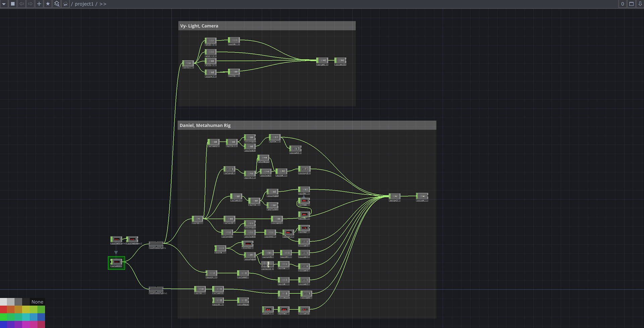This screenshot has height=328, width=644.
Task: Select the audiodevout2 node
Action: (x=132, y=240)
